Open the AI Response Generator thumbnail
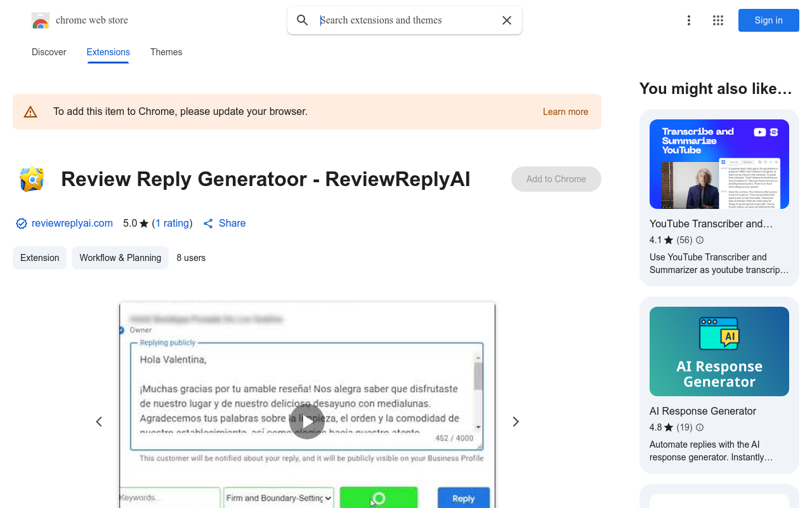The image size is (812, 508). (719, 352)
